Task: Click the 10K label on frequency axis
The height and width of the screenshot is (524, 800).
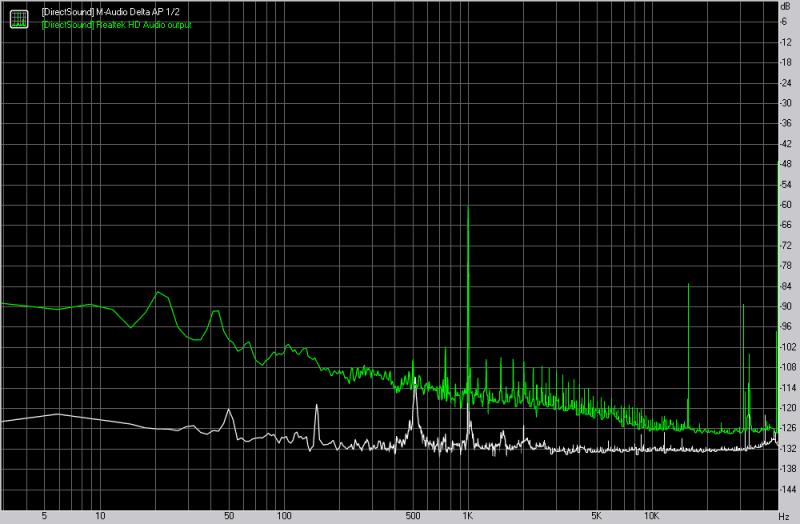Action: coord(651,516)
